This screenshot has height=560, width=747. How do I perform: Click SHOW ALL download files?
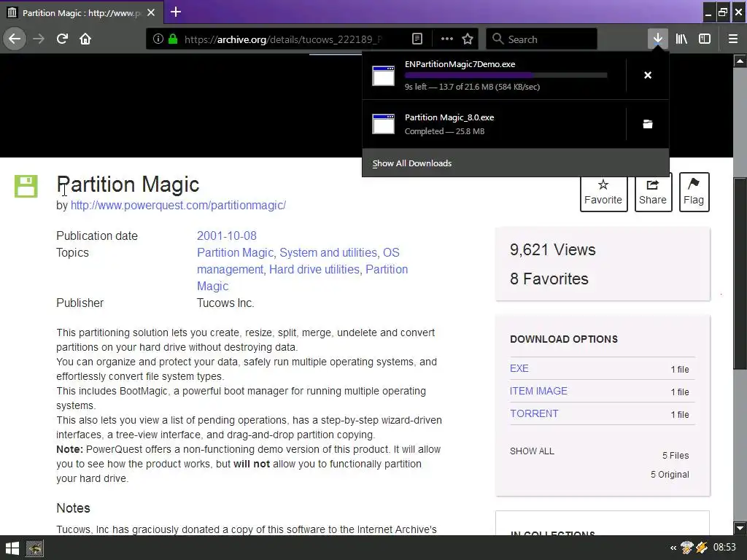(x=532, y=451)
